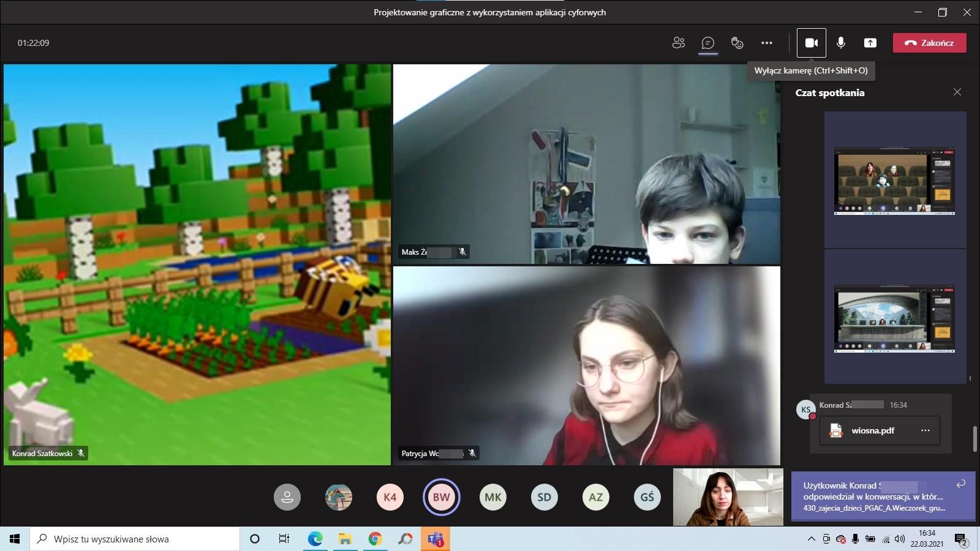This screenshot has width=980, height=551.
Task: Select the BW participant avatar
Action: point(442,497)
